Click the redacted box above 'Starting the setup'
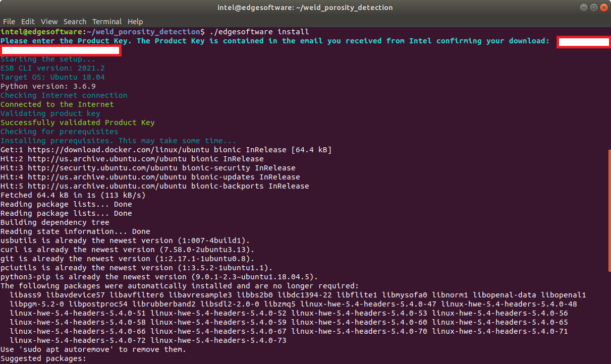Screen dimensions: 611x364 point(61,50)
